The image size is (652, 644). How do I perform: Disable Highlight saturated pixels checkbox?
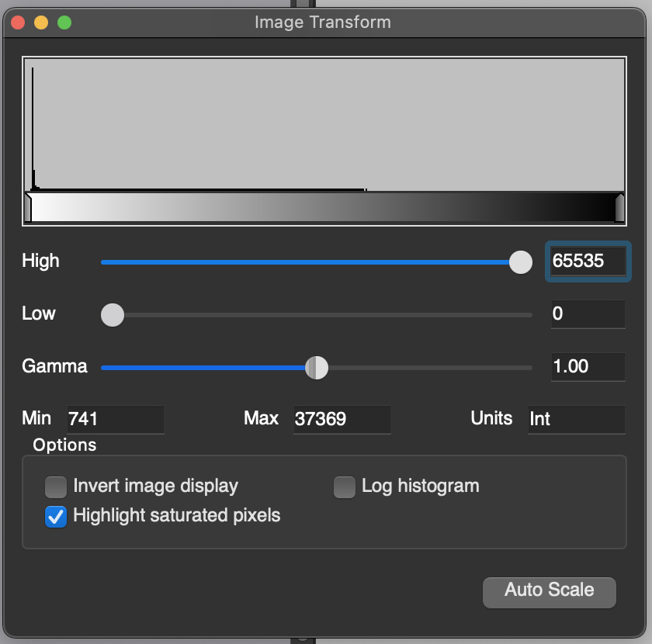click(x=56, y=517)
